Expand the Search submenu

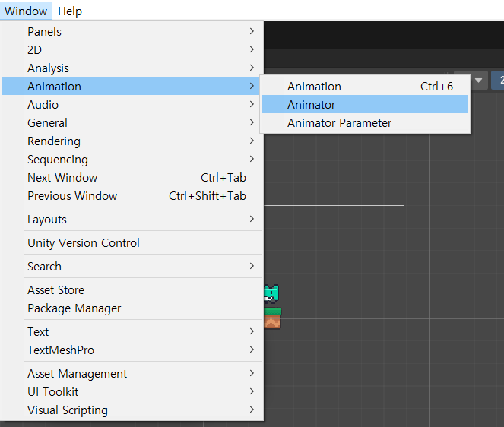132,267
